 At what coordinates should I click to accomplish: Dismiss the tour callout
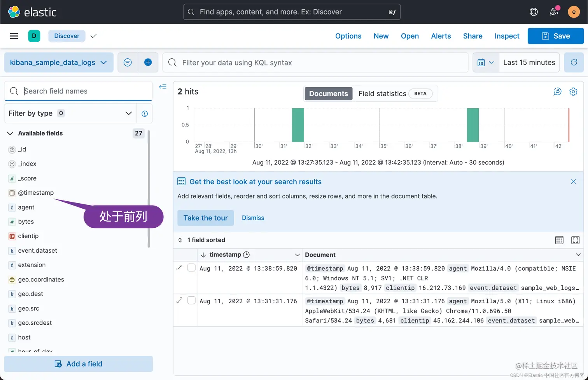pyautogui.click(x=253, y=218)
